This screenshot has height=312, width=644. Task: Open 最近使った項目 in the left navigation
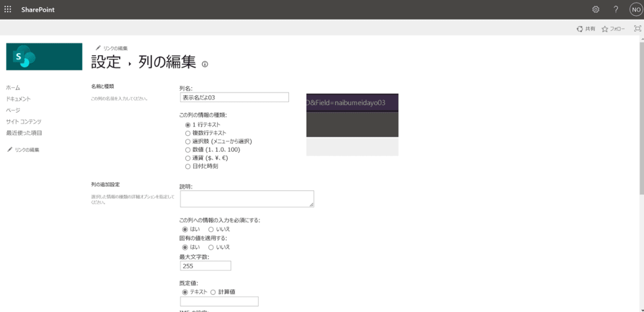[24, 133]
